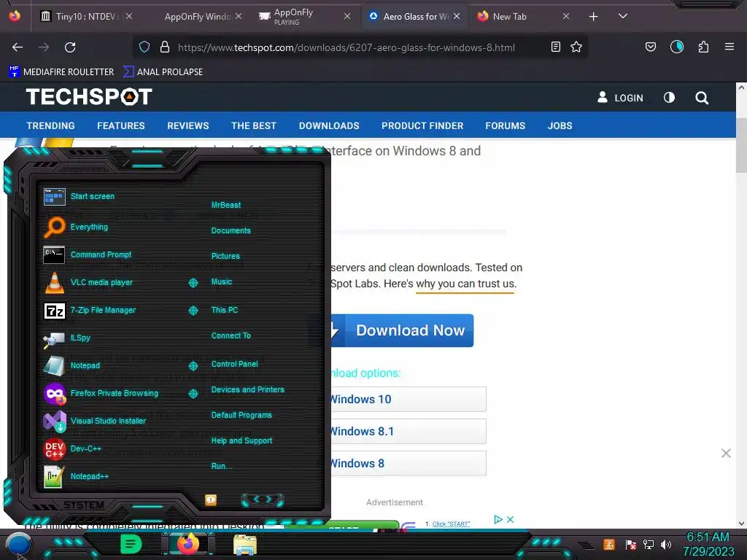Open MrBeast user folder
Viewport: 747px width, 560px height.
[226, 205]
